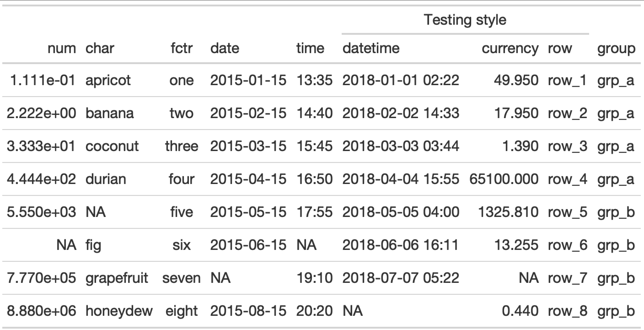Image resolution: width=644 pixels, height=330 pixels.
Task: Click the 'group' column header
Action: click(616, 49)
